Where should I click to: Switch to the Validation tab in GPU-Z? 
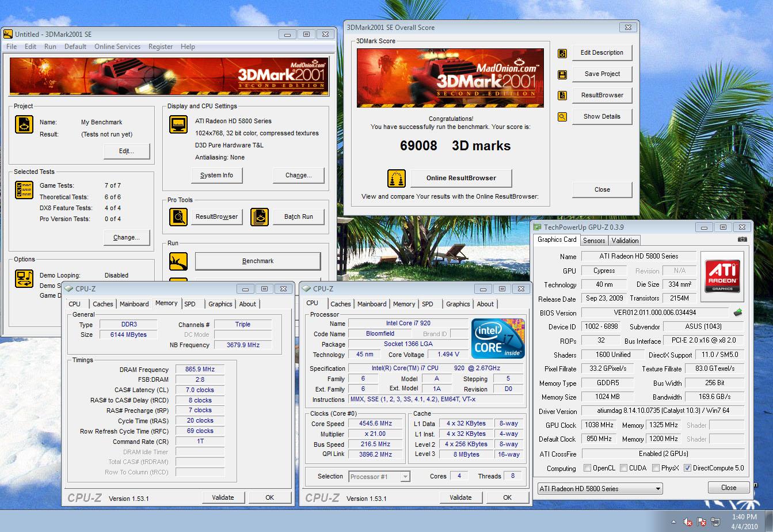(625, 241)
